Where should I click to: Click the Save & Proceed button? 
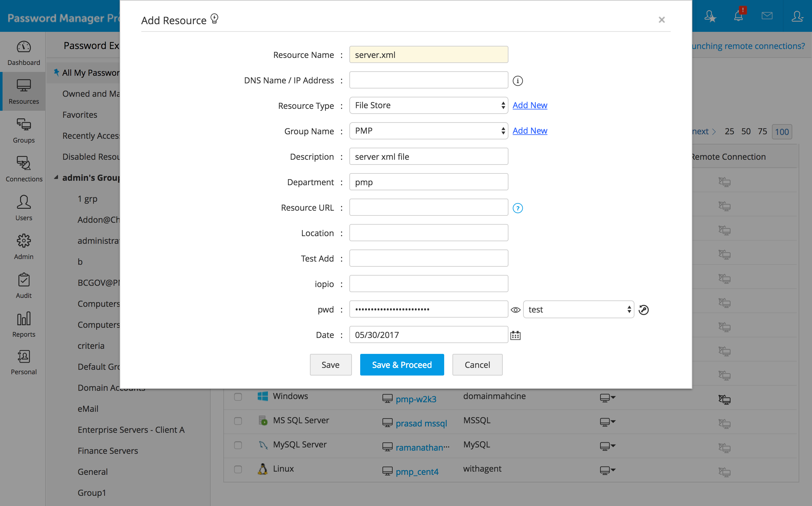point(402,365)
